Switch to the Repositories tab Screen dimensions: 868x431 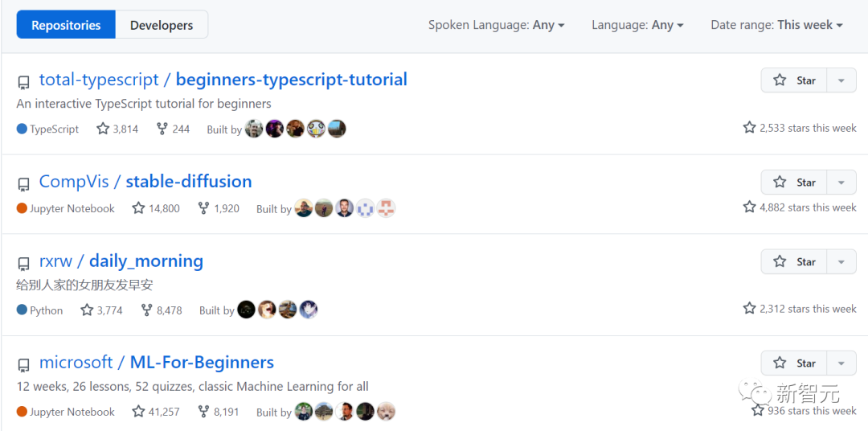66,25
